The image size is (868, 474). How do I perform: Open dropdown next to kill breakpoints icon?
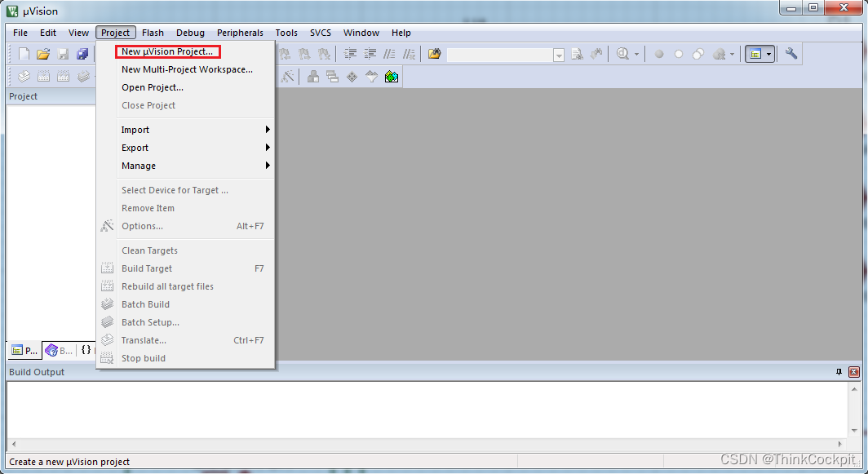pyautogui.click(x=733, y=55)
